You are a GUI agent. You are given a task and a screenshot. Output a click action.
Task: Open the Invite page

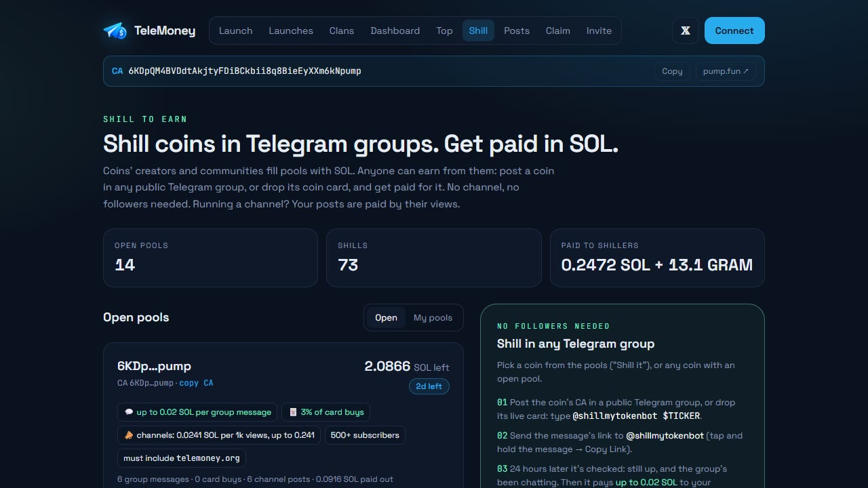point(599,30)
